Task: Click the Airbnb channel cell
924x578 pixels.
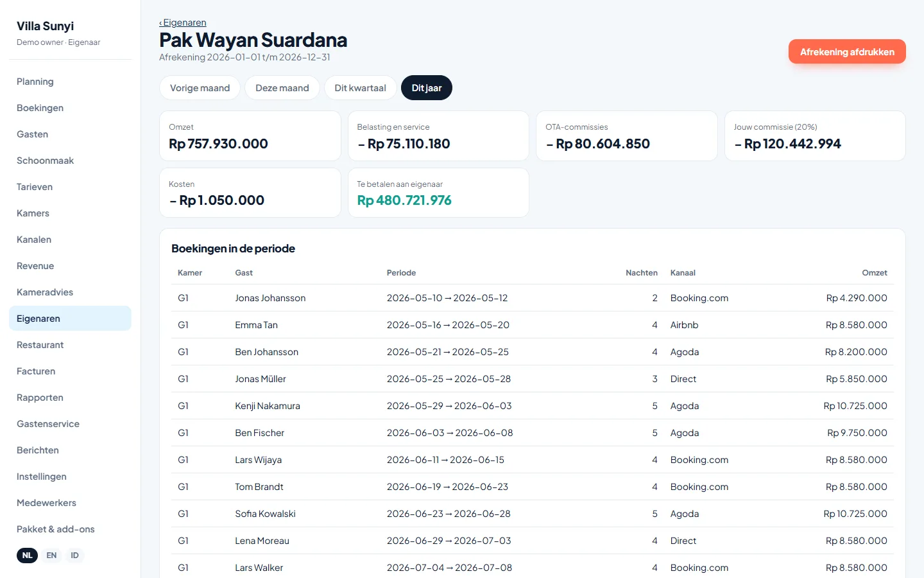Action: pyautogui.click(x=684, y=325)
